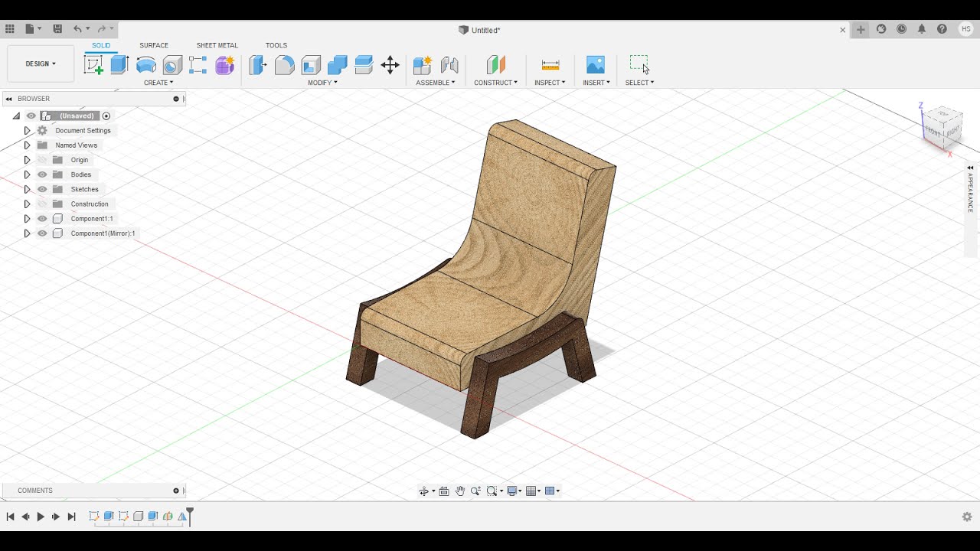Click the Measure ruler icon
This screenshot has height=551, width=980.
[x=550, y=65]
